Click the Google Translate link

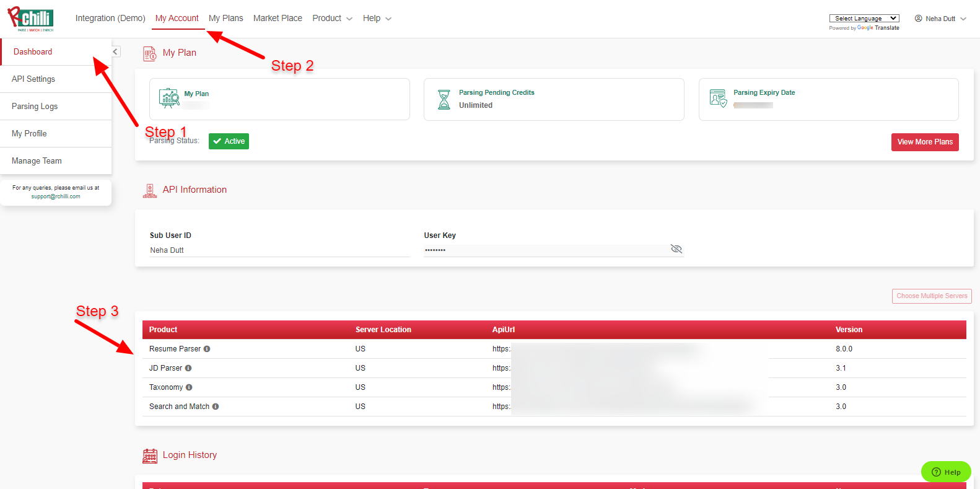click(x=878, y=28)
